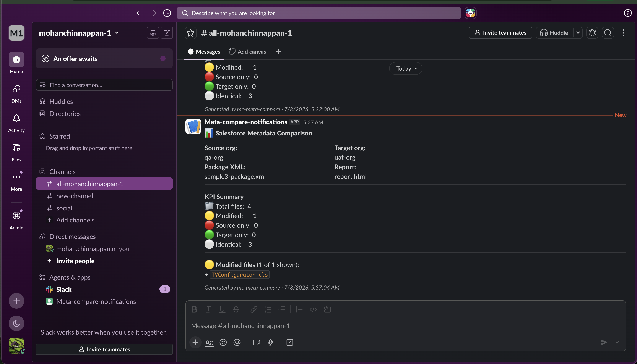Click the M1 workspace switcher icon
The height and width of the screenshot is (364, 637).
(16, 33)
